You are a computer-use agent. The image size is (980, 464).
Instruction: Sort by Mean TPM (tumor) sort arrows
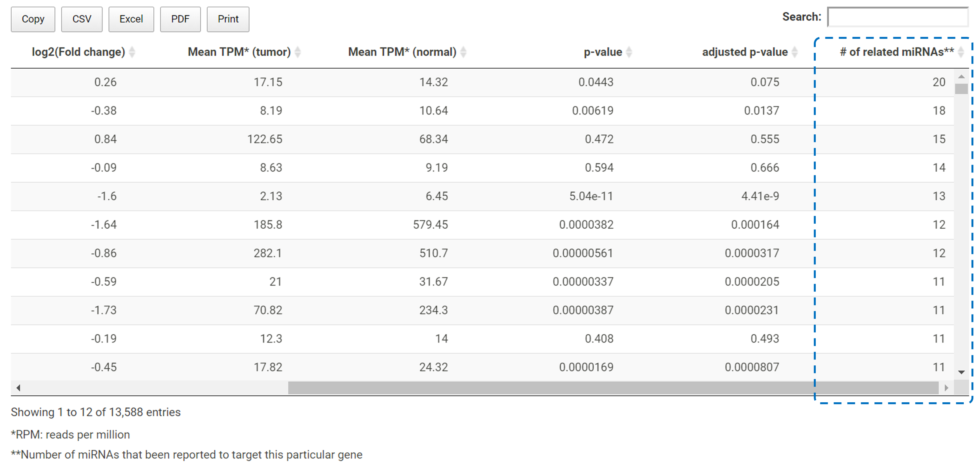point(298,52)
